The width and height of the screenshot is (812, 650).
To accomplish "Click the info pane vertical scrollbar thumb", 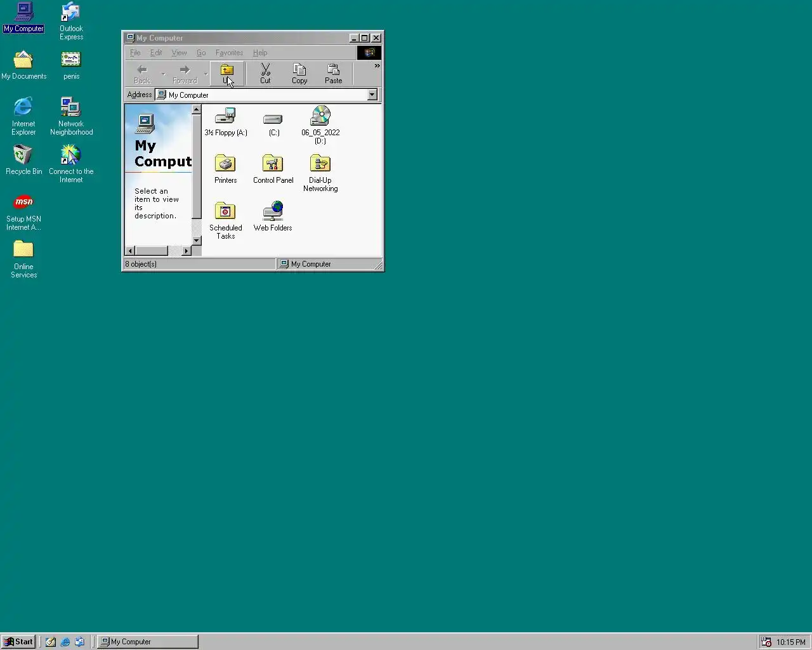I will 197,166.
